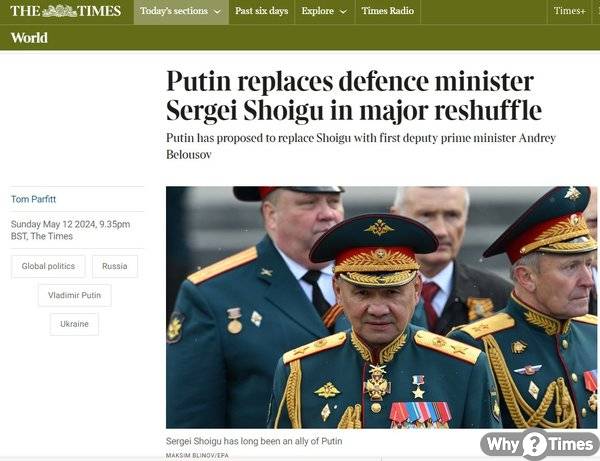600x461 pixels.
Task: Select the Global politics tag
Action: point(48,266)
